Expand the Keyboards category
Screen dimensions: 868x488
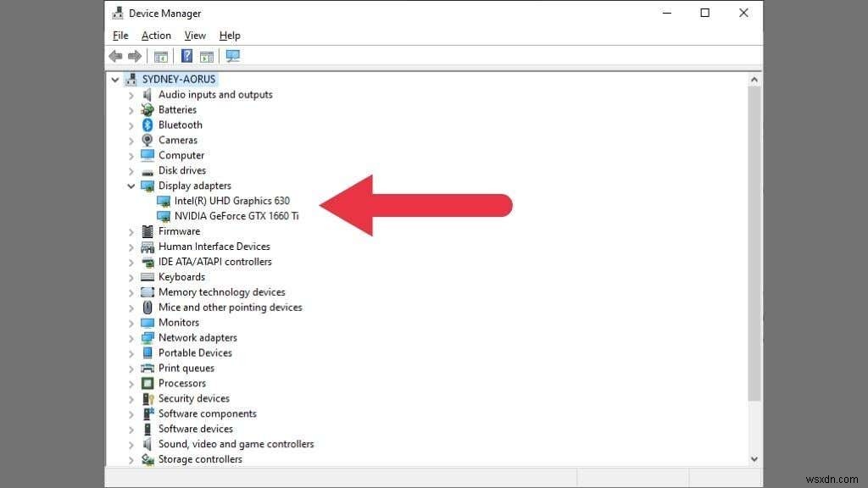131,277
